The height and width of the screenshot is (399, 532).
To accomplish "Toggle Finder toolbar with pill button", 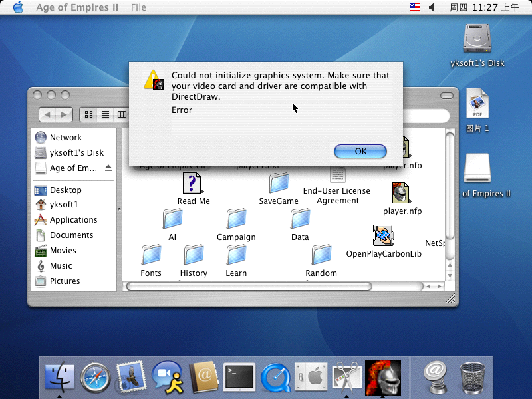I will coord(446,96).
